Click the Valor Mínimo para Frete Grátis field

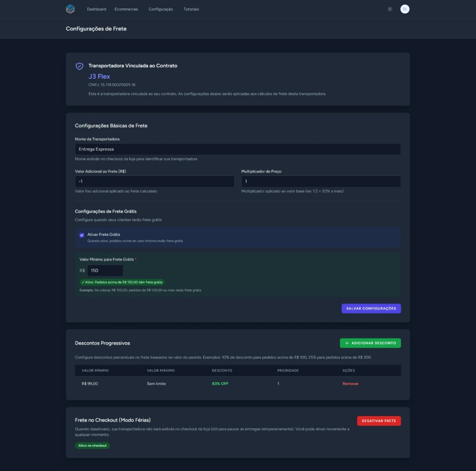point(105,270)
